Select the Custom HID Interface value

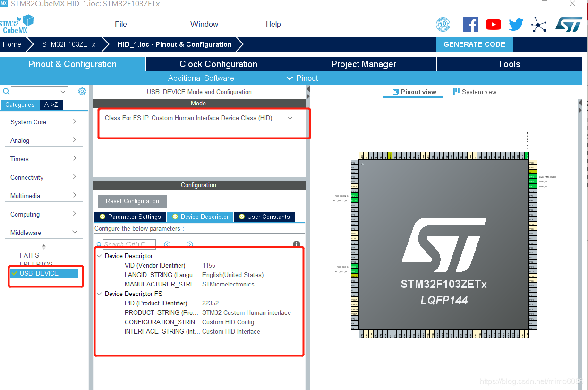click(x=231, y=331)
